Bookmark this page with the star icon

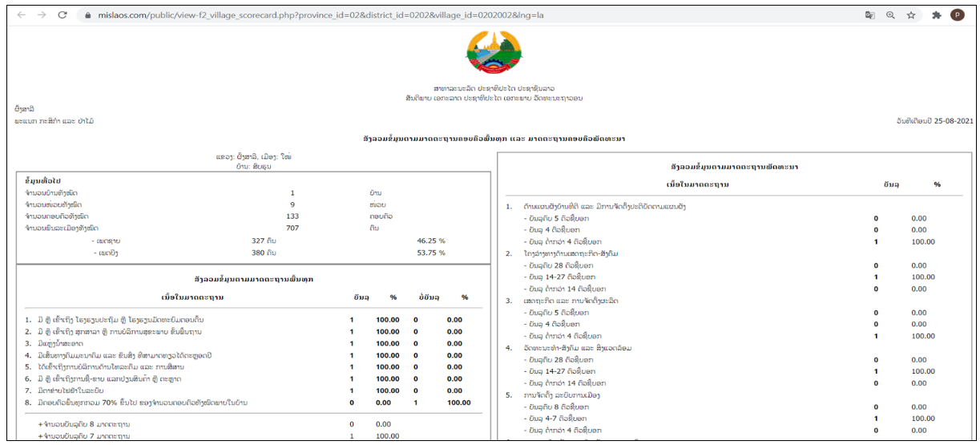911,15
